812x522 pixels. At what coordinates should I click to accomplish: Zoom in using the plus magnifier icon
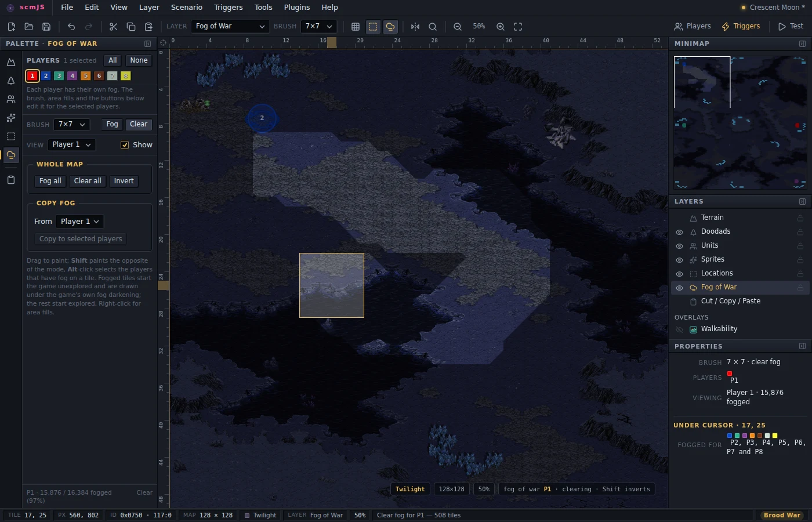click(501, 27)
